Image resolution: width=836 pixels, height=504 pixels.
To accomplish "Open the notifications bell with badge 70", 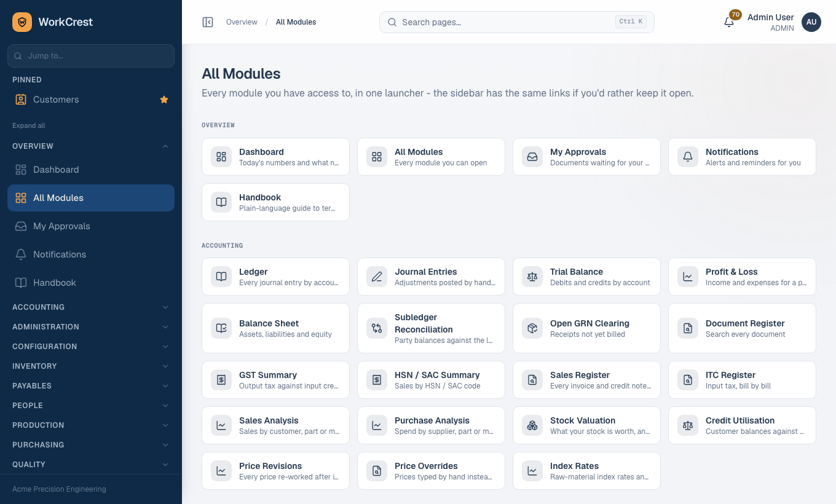I will click(729, 22).
